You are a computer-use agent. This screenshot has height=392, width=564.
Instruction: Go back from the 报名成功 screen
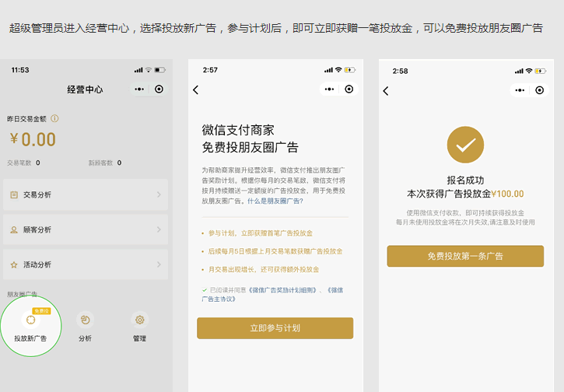386,91
